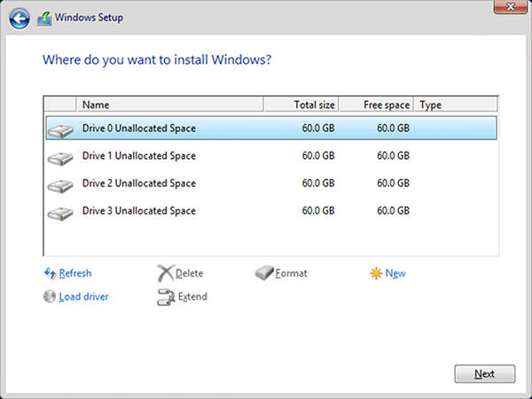Select the Drive 1 disk icon
This screenshot has height=399, width=532.
point(60,158)
